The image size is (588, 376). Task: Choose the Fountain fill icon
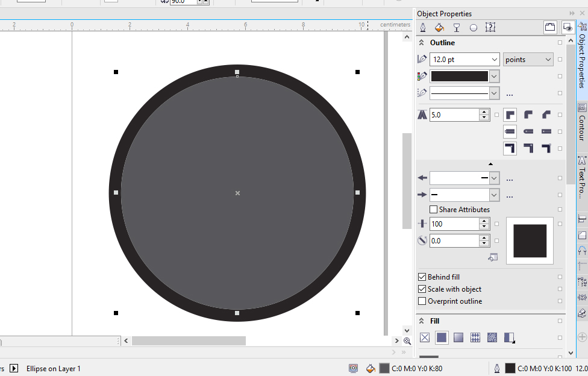(458, 337)
